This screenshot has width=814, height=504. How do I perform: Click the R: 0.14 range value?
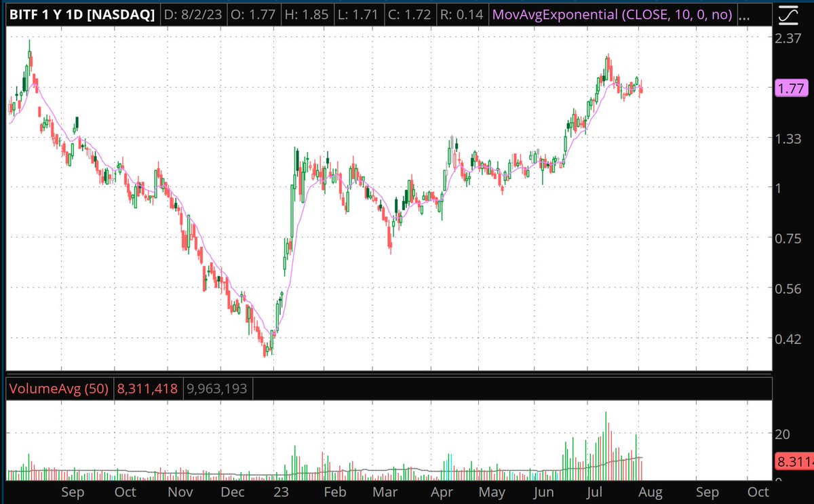(461, 14)
